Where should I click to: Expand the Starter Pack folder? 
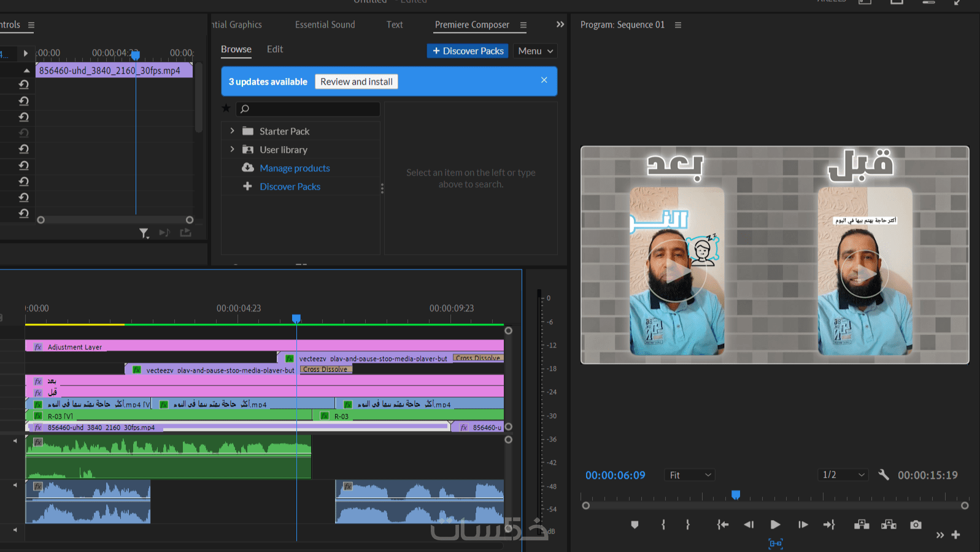pos(233,131)
